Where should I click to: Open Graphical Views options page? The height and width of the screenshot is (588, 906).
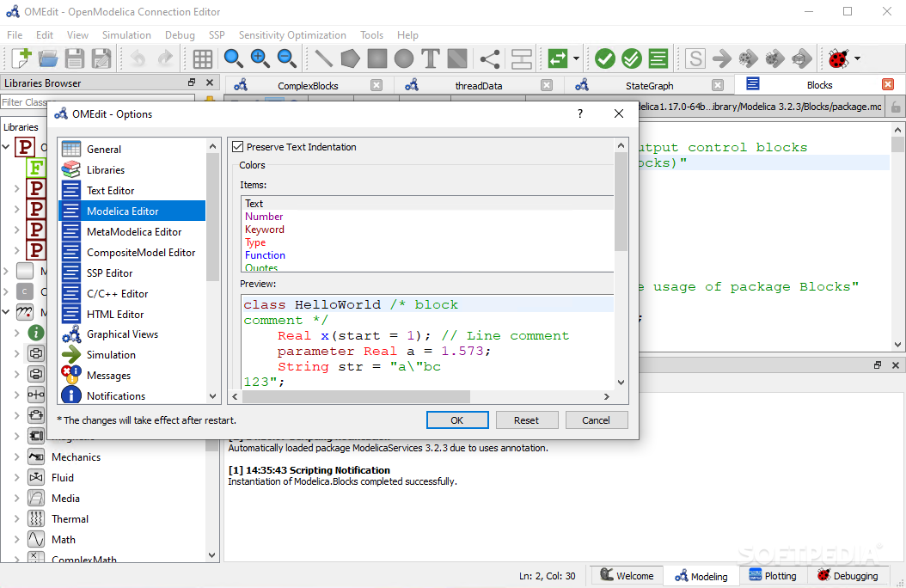click(132, 334)
